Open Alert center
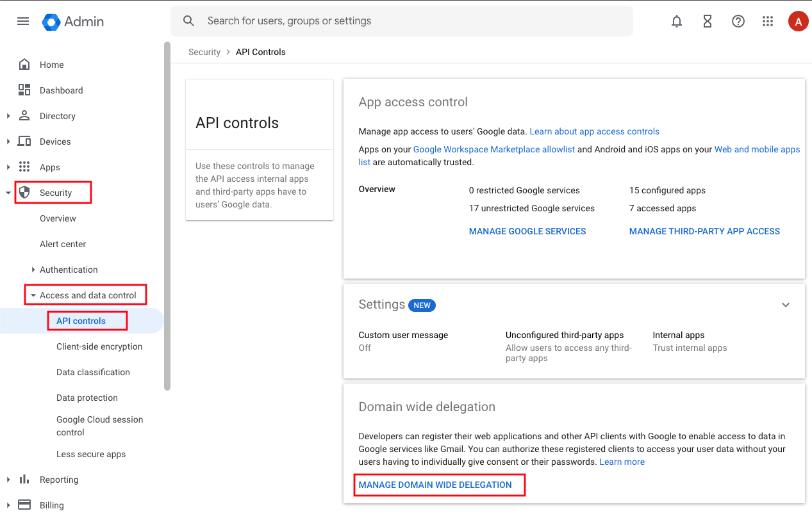This screenshot has height=518, width=812. tap(63, 244)
